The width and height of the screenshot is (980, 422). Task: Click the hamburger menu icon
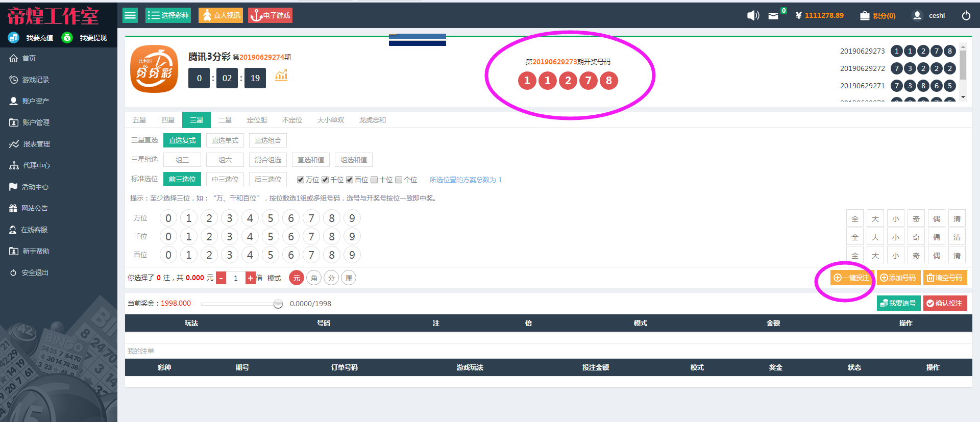(x=130, y=15)
